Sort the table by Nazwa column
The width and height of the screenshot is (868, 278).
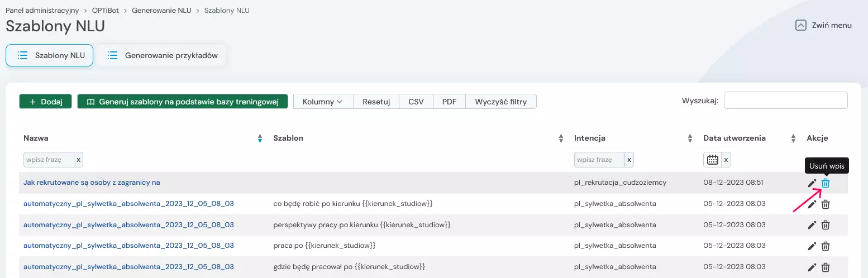260,138
